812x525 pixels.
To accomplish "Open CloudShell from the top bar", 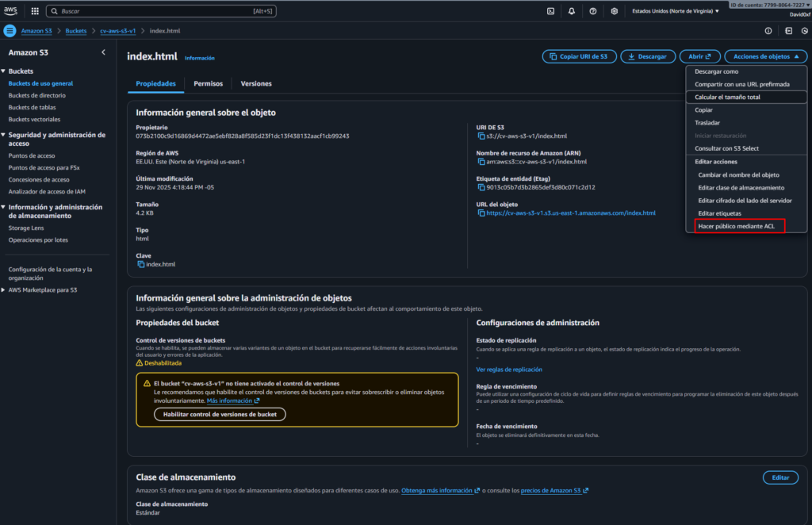I will click(x=550, y=11).
